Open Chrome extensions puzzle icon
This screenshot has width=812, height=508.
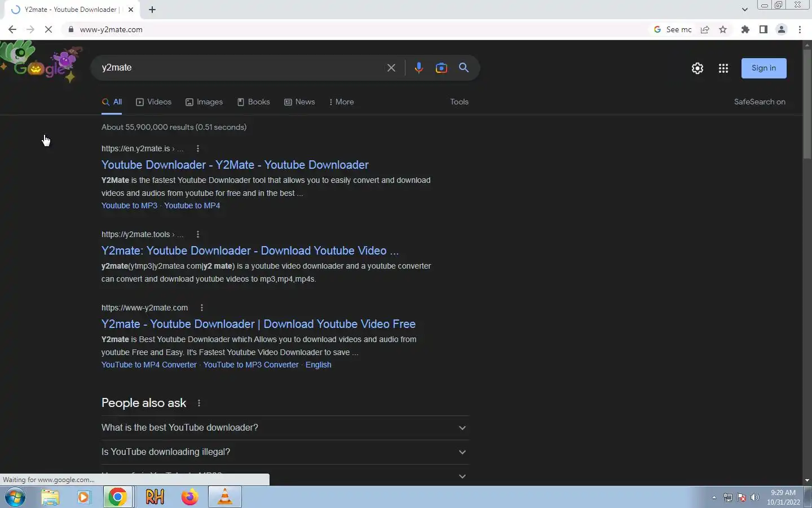click(745, 29)
